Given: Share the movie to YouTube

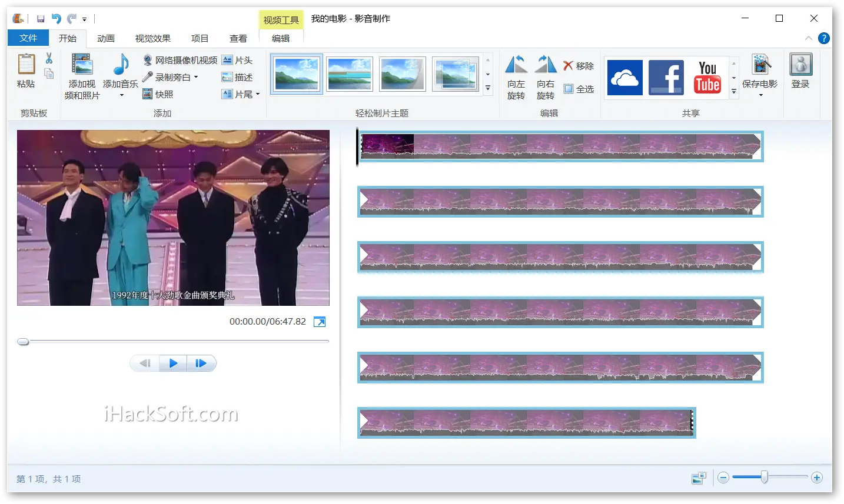Looking at the screenshot, I should pos(707,78).
